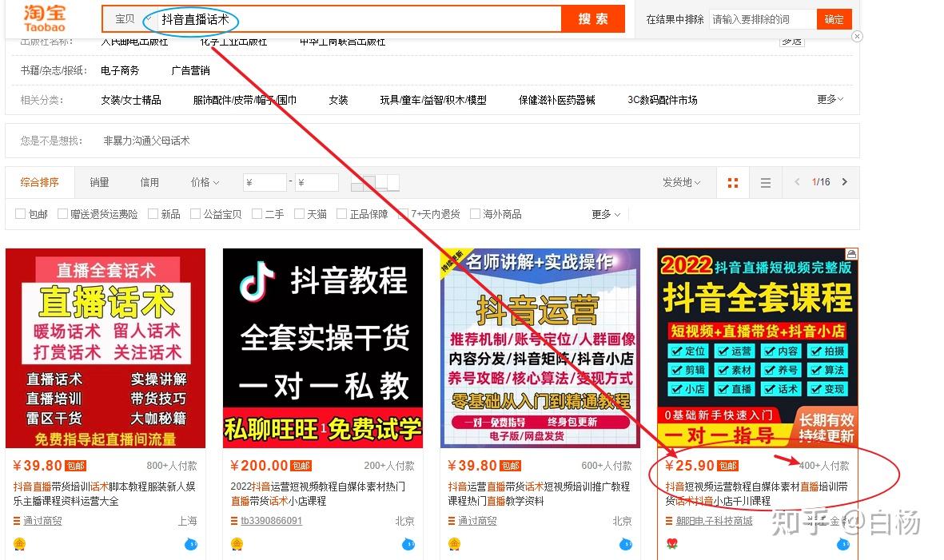Screen dimensions: 944x560
Task: Open 抖音运营直播带货话术短视频培训 title link
Action: tap(539, 494)
